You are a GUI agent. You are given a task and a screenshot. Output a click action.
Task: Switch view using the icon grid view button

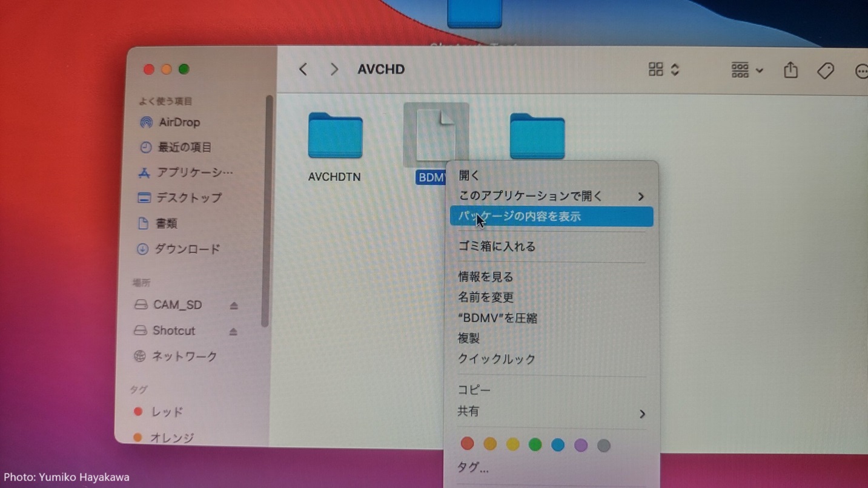[655, 69]
